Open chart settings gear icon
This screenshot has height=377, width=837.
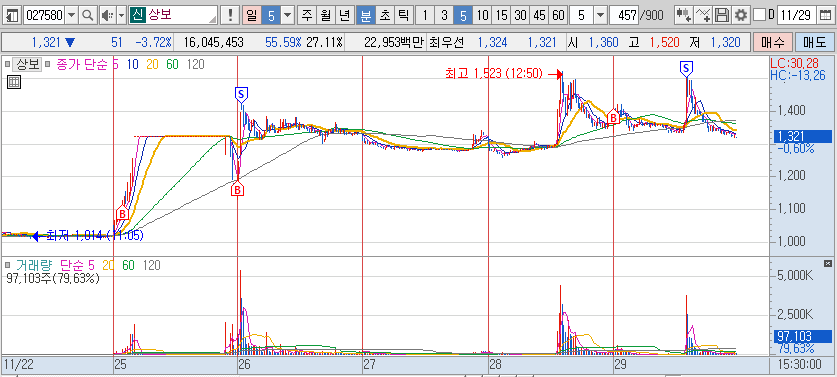pyautogui.click(x=740, y=15)
